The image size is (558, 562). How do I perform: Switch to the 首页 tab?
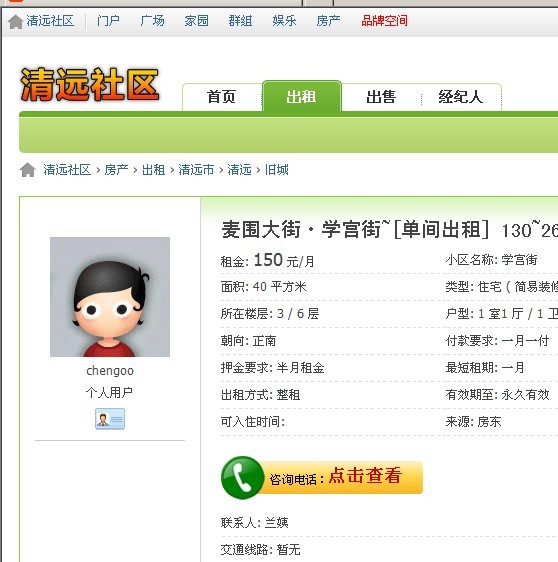point(221,97)
